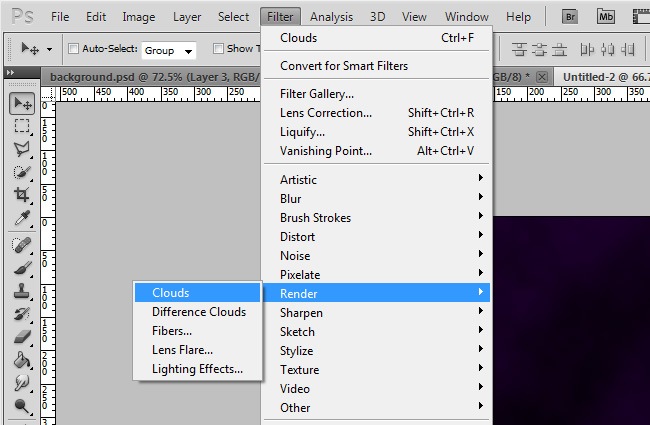
Task: Expand the Noise filter submenu
Action: (376, 255)
